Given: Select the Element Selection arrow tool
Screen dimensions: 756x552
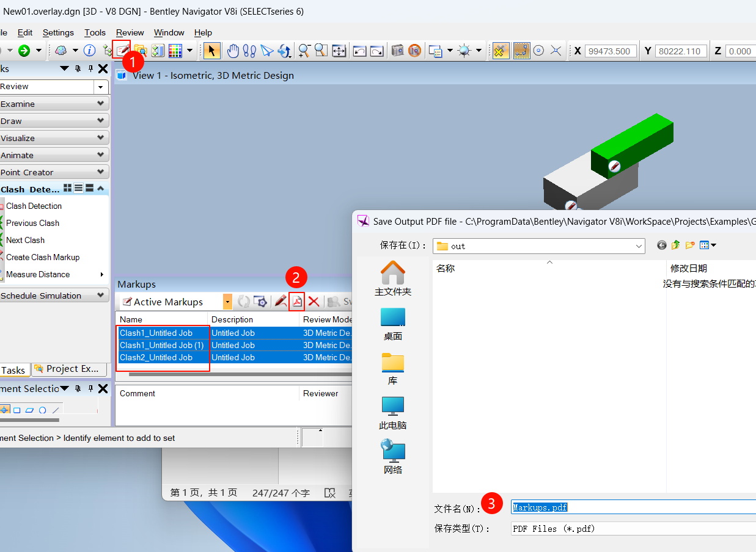Looking at the screenshot, I should (211, 51).
